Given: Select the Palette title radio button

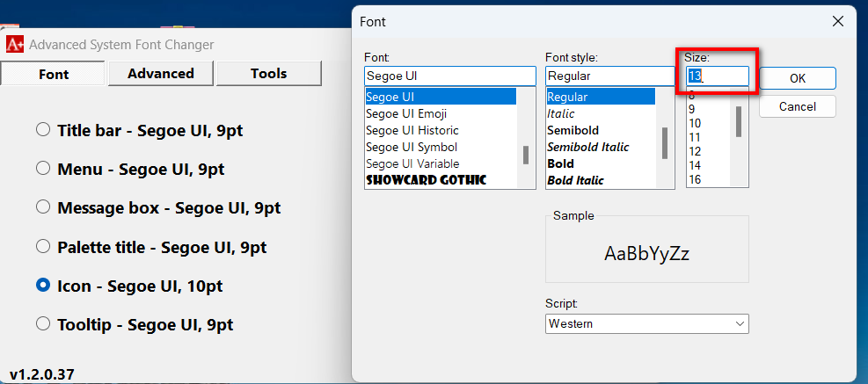Looking at the screenshot, I should point(42,246).
